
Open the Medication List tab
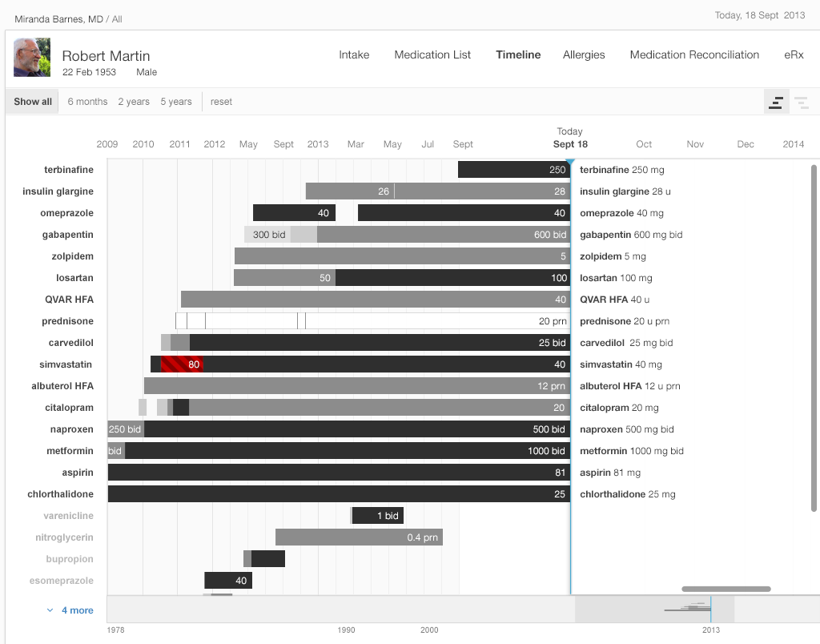point(432,55)
